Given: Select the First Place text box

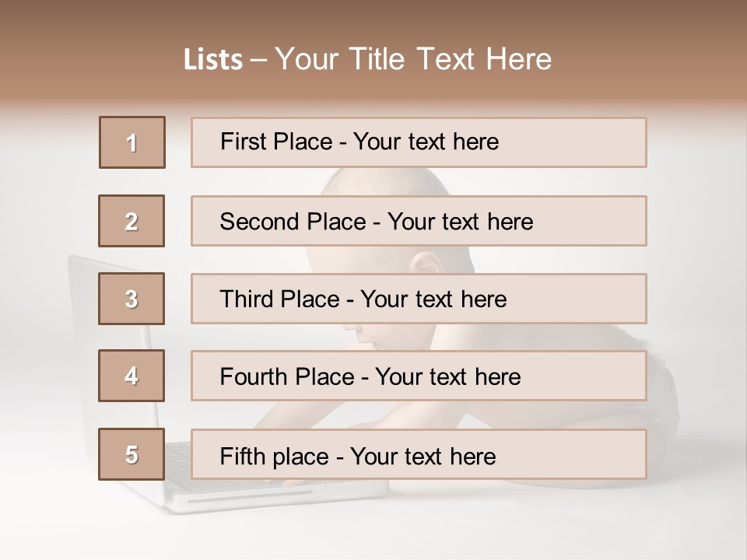Looking at the screenshot, I should [419, 142].
